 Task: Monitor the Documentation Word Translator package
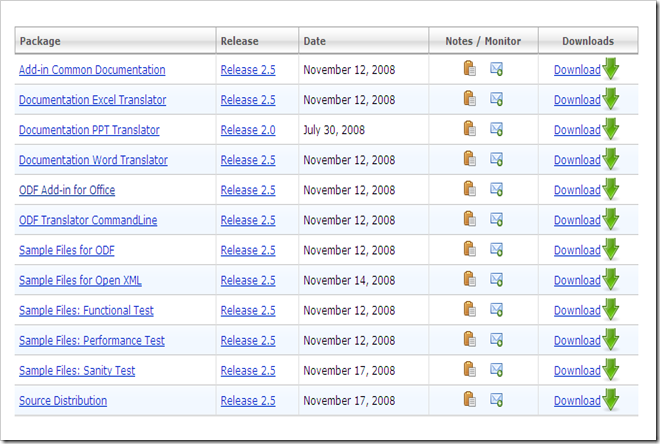(x=496, y=159)
